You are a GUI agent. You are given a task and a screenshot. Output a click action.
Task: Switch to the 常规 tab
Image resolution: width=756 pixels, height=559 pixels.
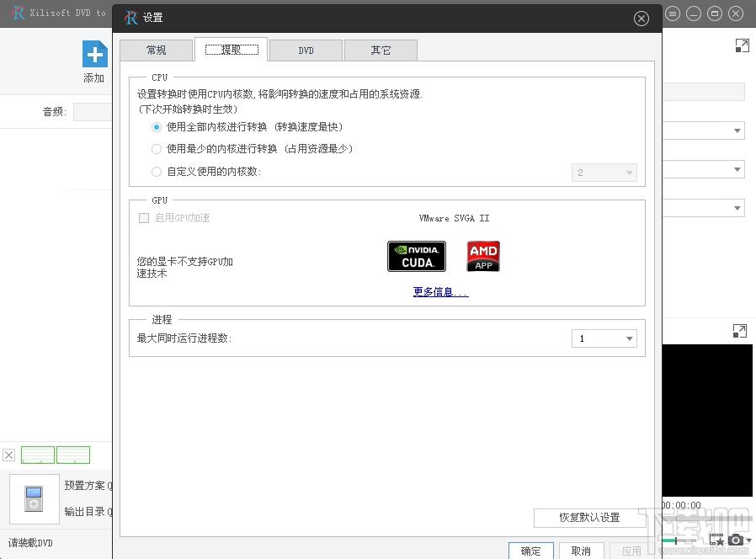[x=157, y=51]
